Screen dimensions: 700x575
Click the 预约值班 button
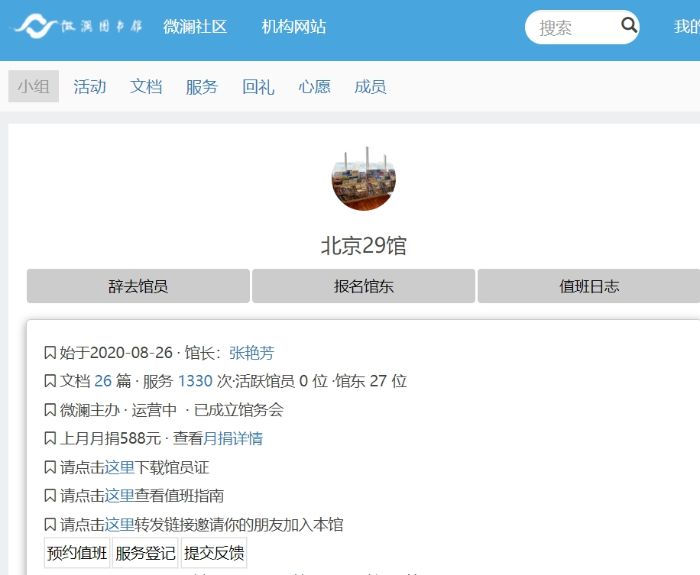pyautogui.click(x=77, y=553)
